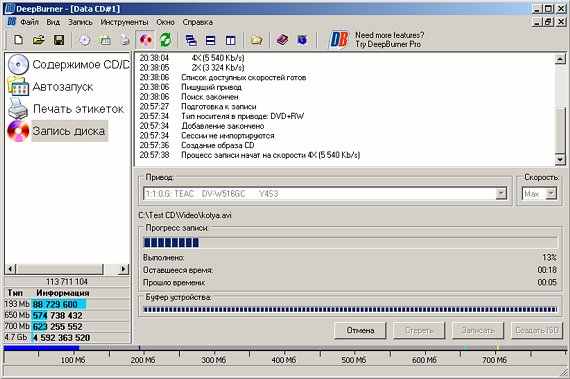Click the 700 Мб ruler mark

tap(494, 360)
